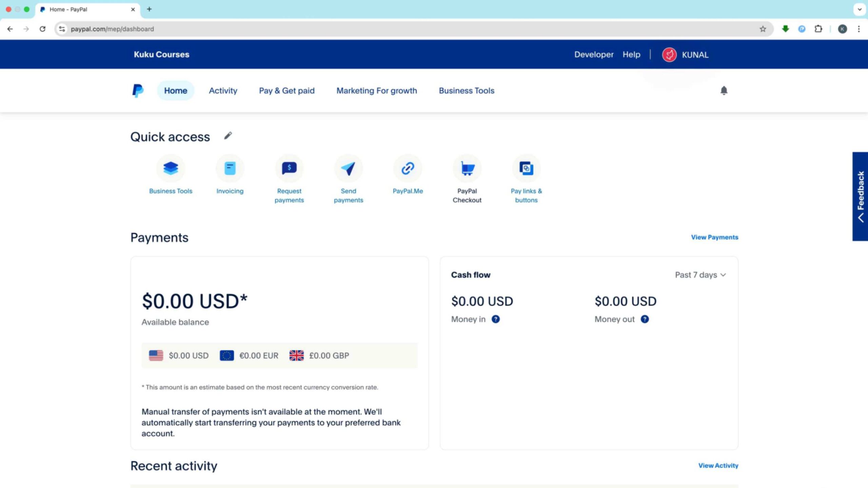Image resolution: width=868 pixels, height=488 pixels.
Task: Click the View Activity link
Action: (718, 466)
